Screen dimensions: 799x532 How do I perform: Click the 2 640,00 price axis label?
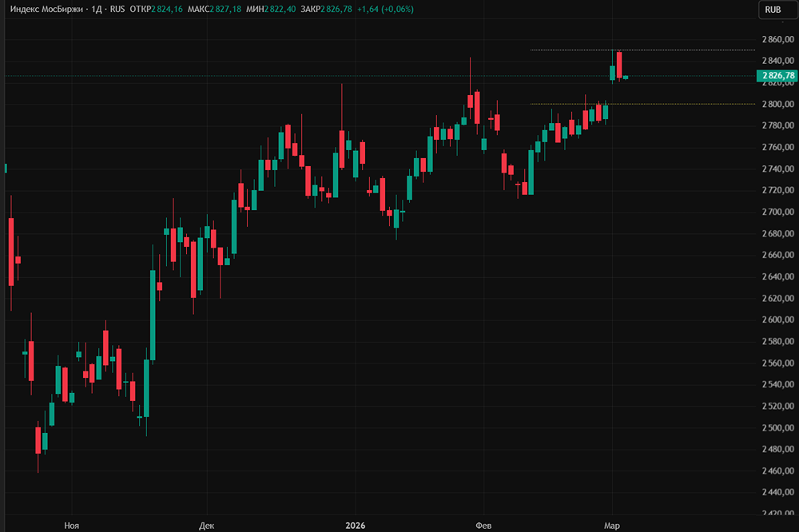point(777,276)
